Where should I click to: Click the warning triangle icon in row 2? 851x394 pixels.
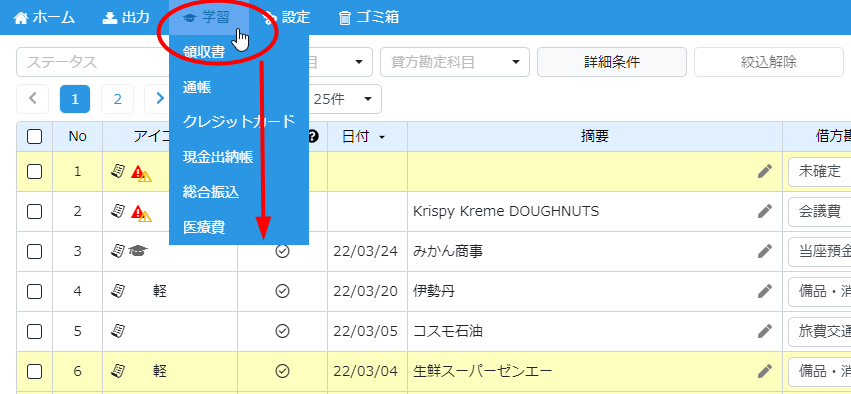click(141, 213)
